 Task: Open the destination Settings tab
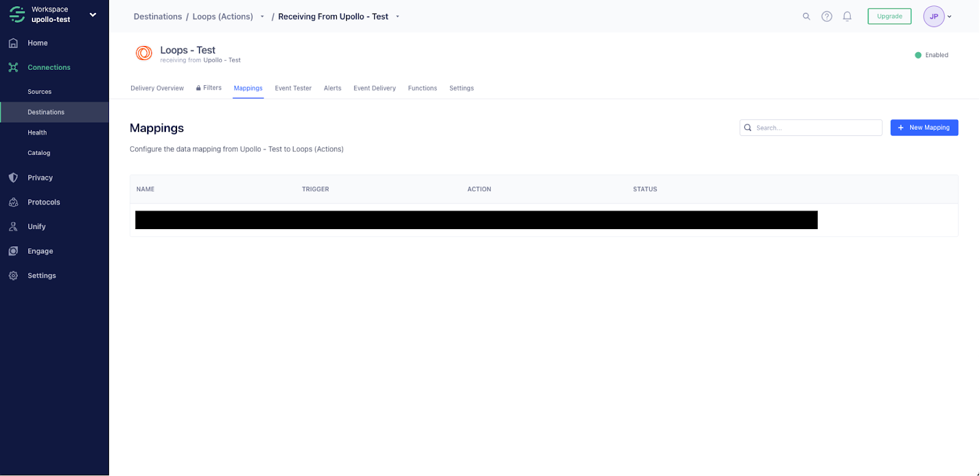(461, 88)
